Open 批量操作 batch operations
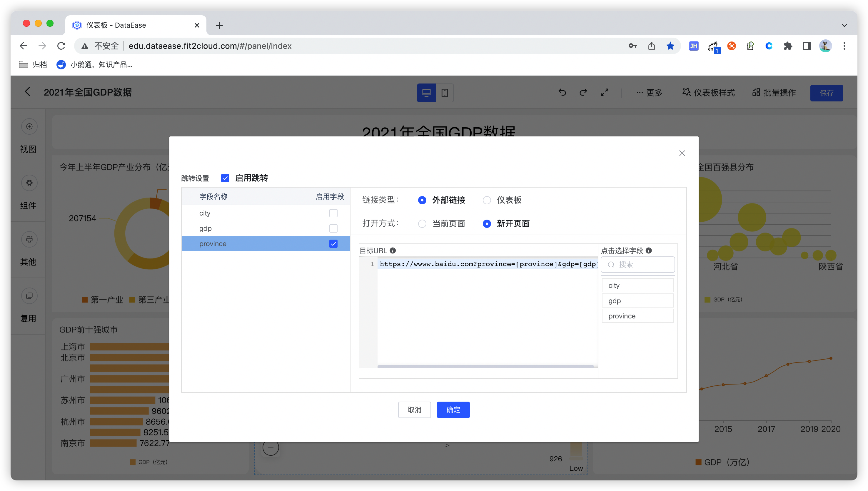This screenshot has width=868, height=491. pos(774,93)
